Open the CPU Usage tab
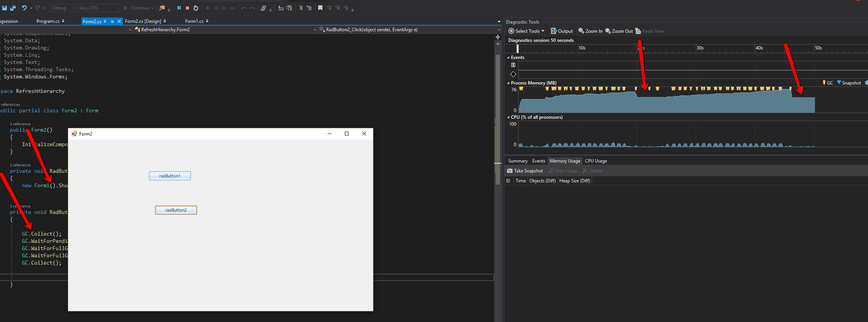This screenshot has width=868, height=322. point(596,161)
